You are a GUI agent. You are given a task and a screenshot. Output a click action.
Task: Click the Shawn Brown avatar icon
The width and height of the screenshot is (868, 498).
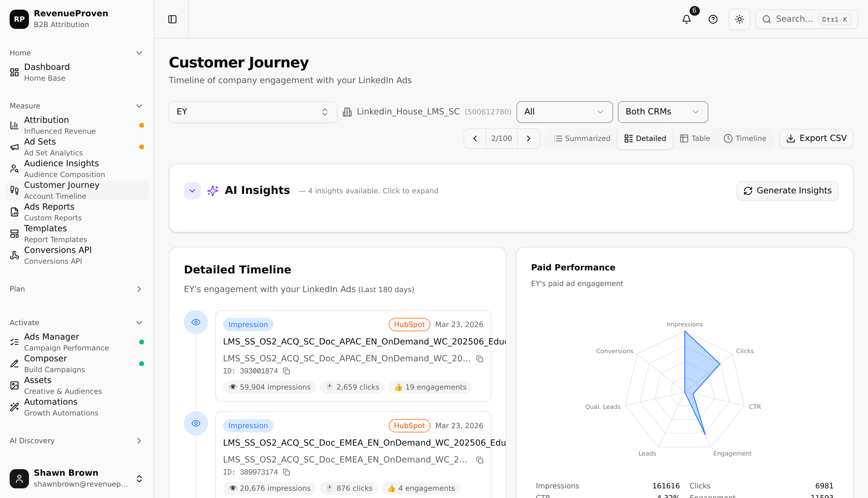(19, 478)
